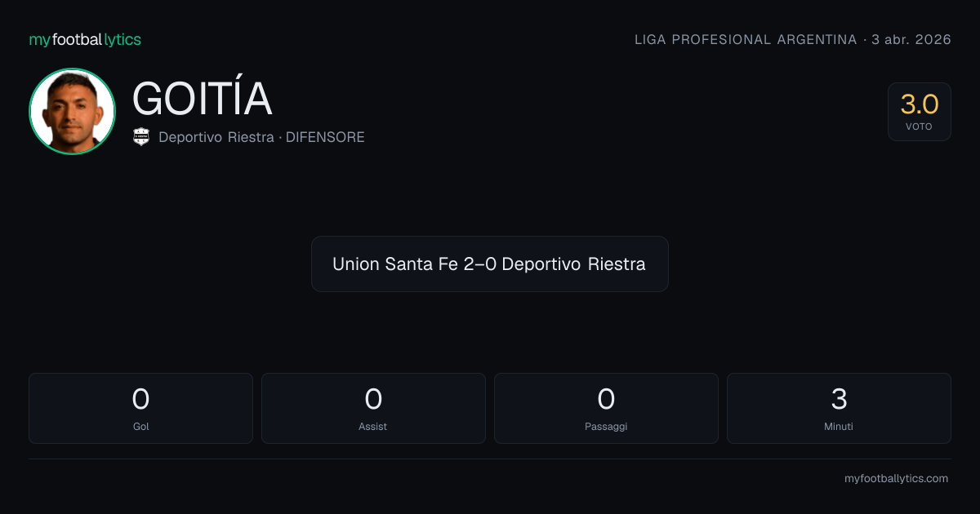Click the Gol count value zero
The image size is (980, 514).
click(x=140, y=399)
